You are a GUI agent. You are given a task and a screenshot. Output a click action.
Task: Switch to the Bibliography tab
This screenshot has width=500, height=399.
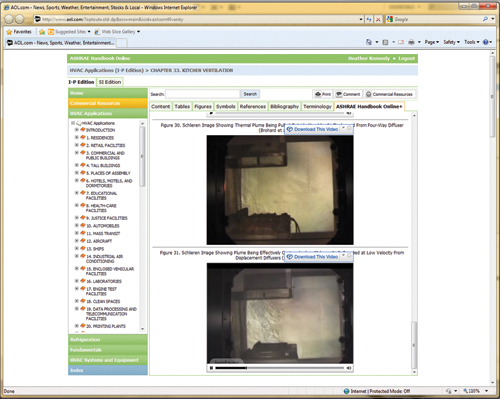click(284, 106)
